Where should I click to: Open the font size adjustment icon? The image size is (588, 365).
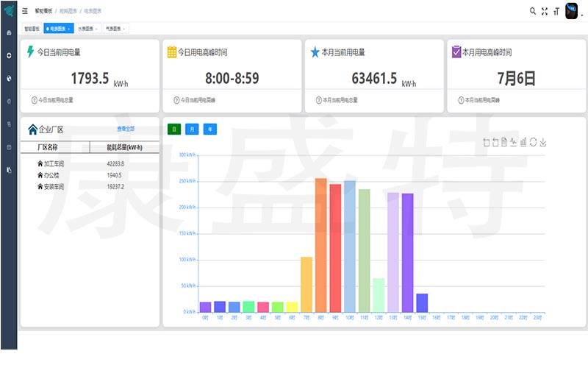[x=556, y=11]
